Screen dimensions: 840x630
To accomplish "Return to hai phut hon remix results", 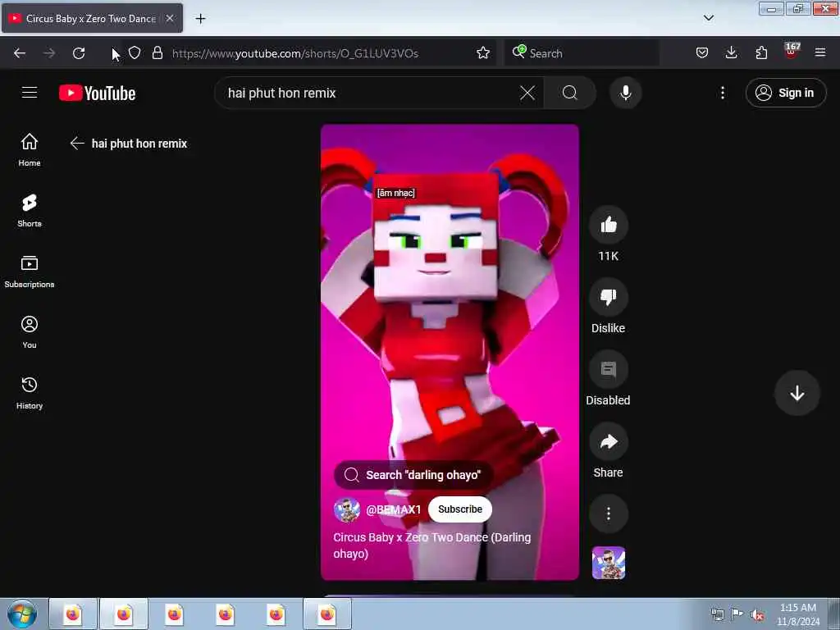I will point(77,143).
